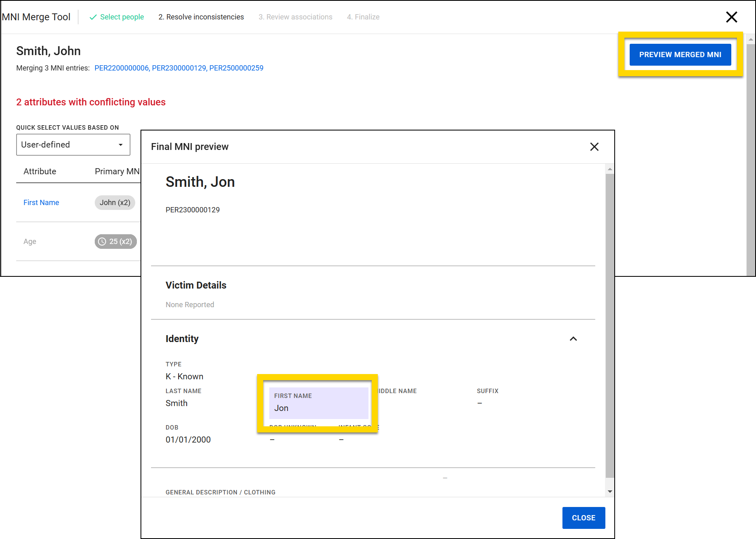Switch to the Review associations step
The width and height of the screenshot is (756, 539).
click(x=295, y=17)
